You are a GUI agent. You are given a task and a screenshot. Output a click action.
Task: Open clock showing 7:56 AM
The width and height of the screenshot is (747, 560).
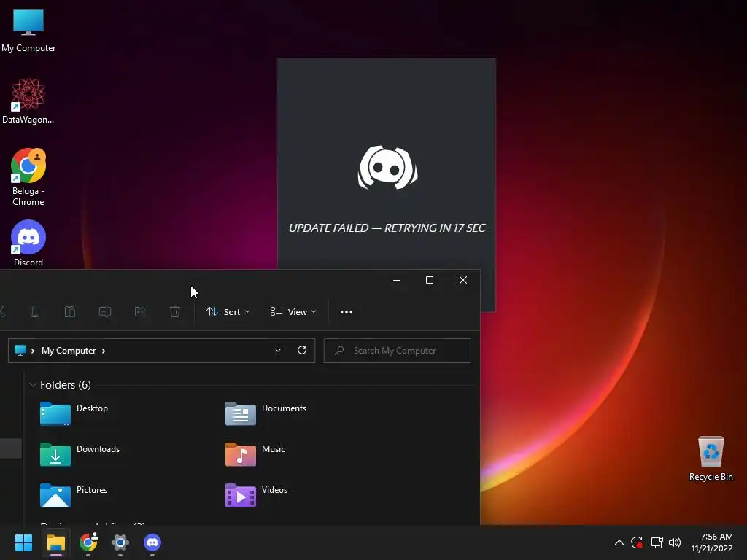tap(712, 542)
